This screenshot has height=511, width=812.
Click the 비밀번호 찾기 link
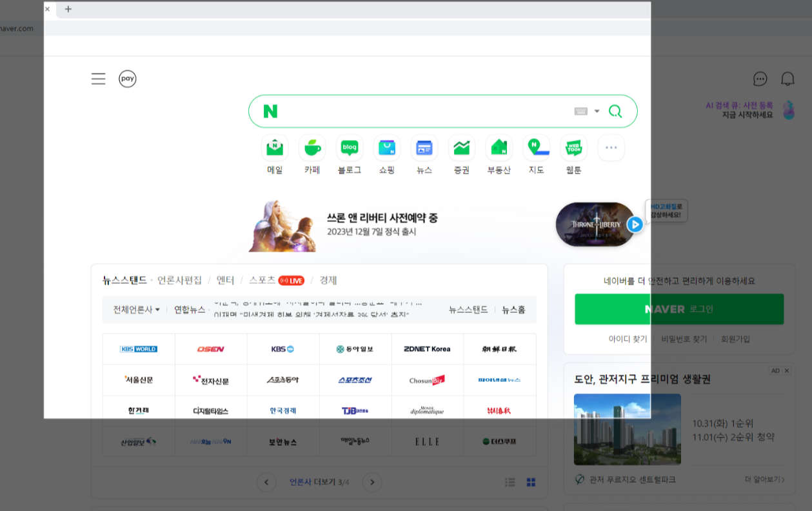pos(684,339)
